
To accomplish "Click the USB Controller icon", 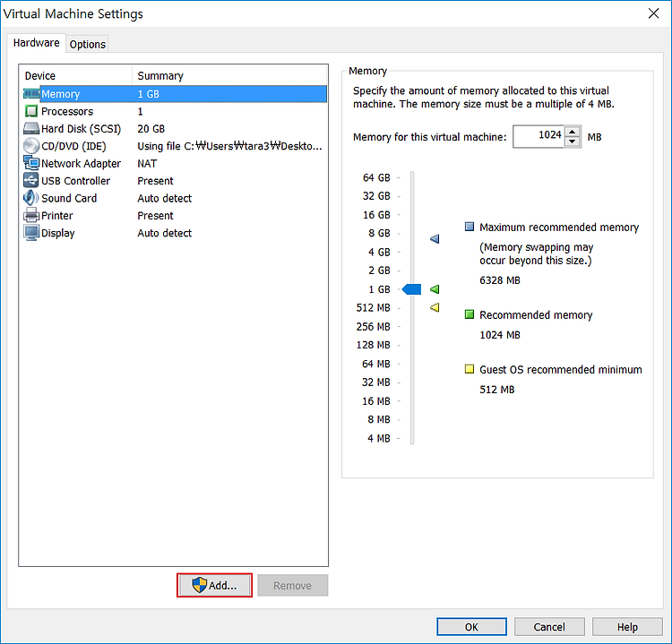I will coord(31,180).
